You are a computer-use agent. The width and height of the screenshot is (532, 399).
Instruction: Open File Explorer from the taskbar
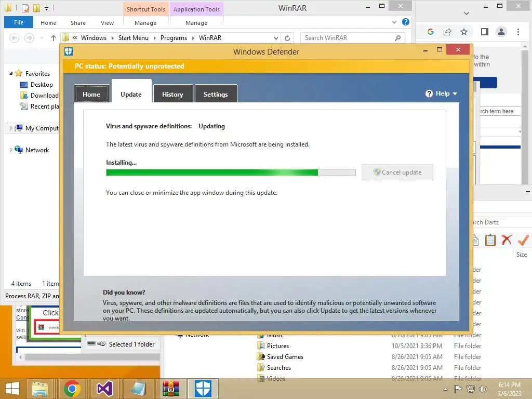pos(40,389)
